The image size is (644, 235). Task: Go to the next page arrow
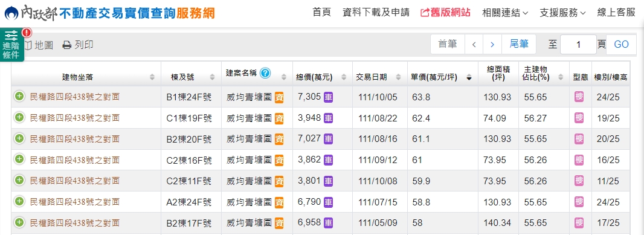pyautogui.click(x=492, y=44)
